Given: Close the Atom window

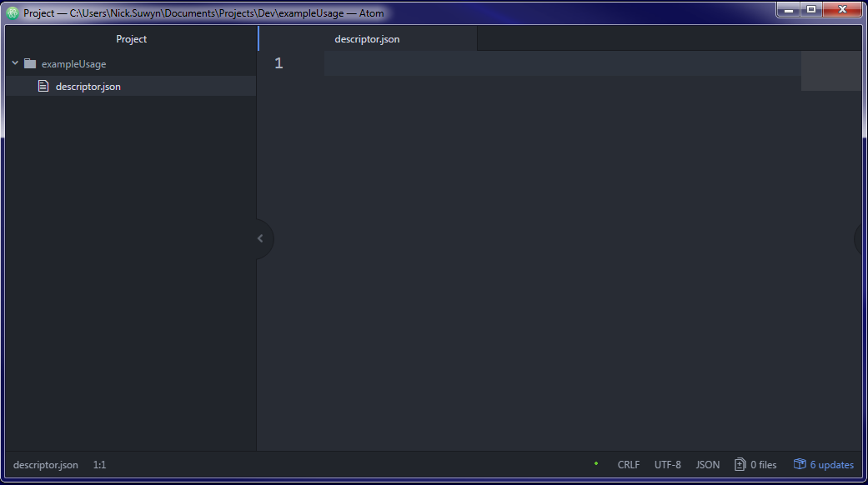Looking at the screenshot, I should tap(842, 9).
